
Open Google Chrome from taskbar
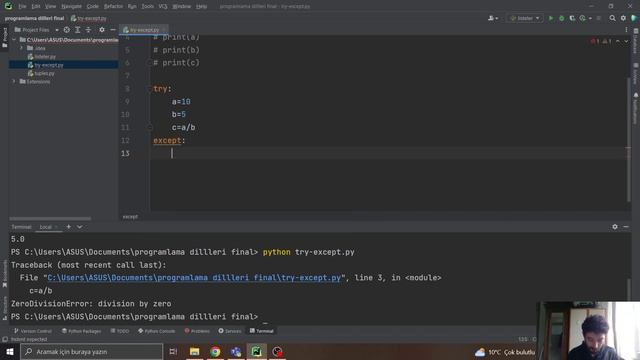point(215,351)
